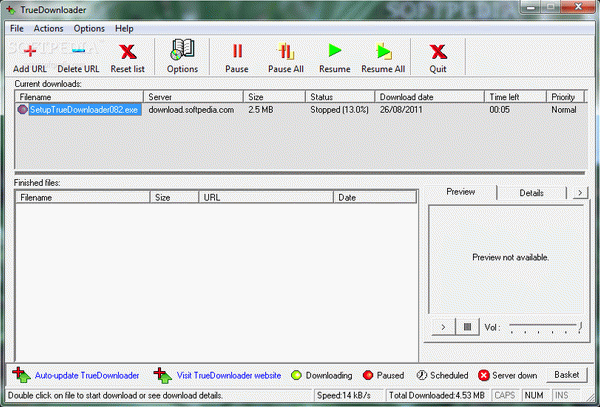Click the Stopped (13.0%) status cell
The image size is (600, 407).
click(339, 110)
